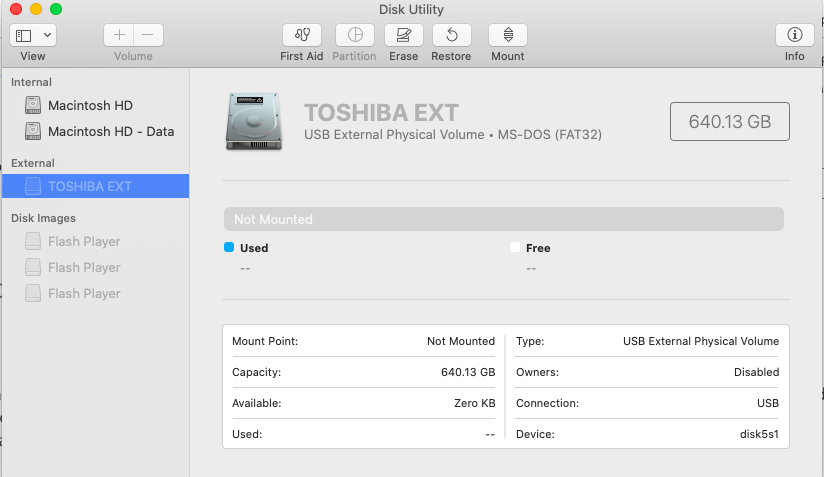Click the Connection USB value
Viewport: 824px width, 477px height.
click(768, 403)
